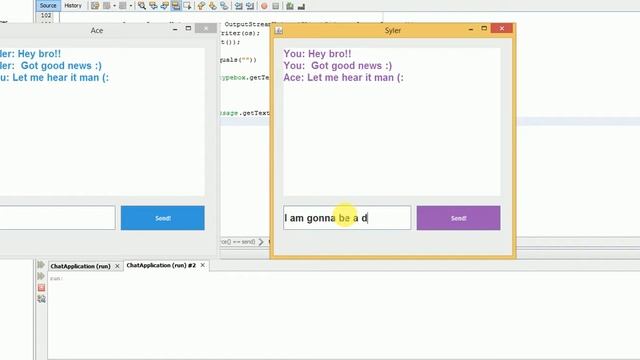
Task: Start macro recording with the red circle icon
Action: point(264,6)
